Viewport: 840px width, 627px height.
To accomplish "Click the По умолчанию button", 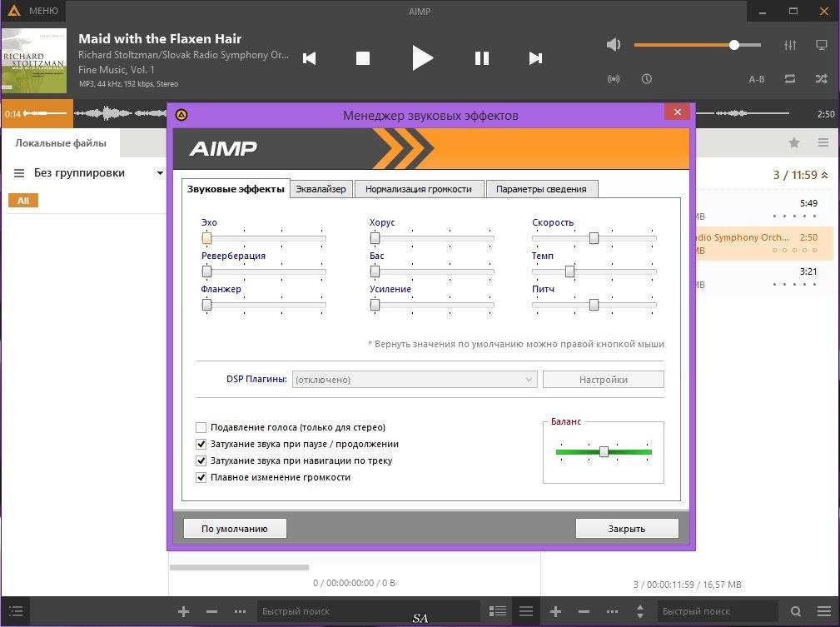I will [x=235, y=529].
